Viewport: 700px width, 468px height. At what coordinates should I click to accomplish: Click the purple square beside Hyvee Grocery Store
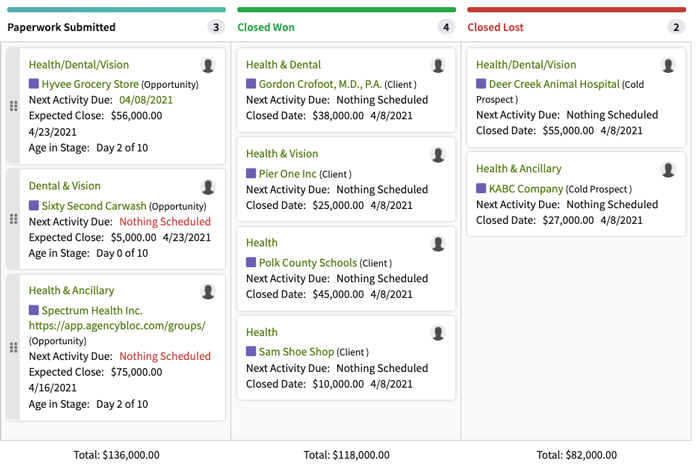33,84
